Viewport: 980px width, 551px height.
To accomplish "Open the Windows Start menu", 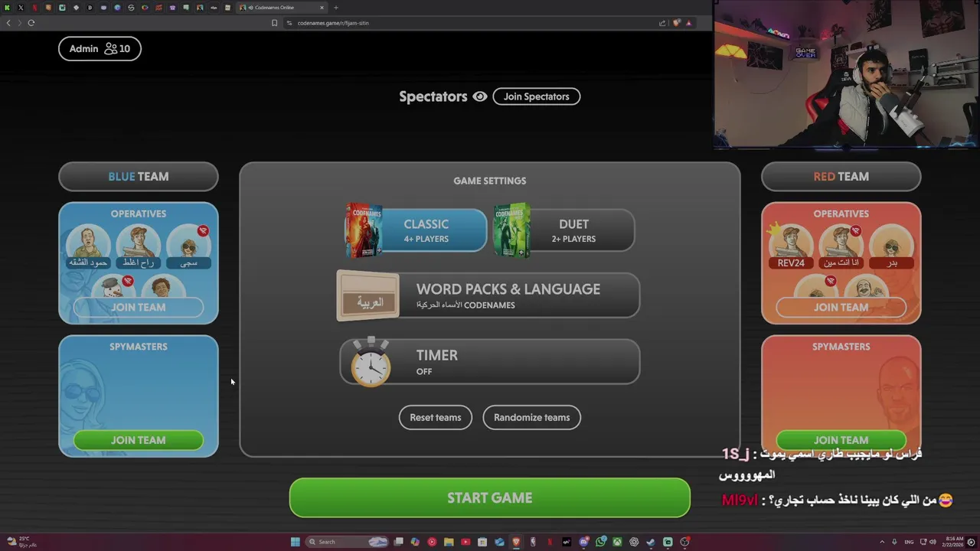I will click(295, 542).
